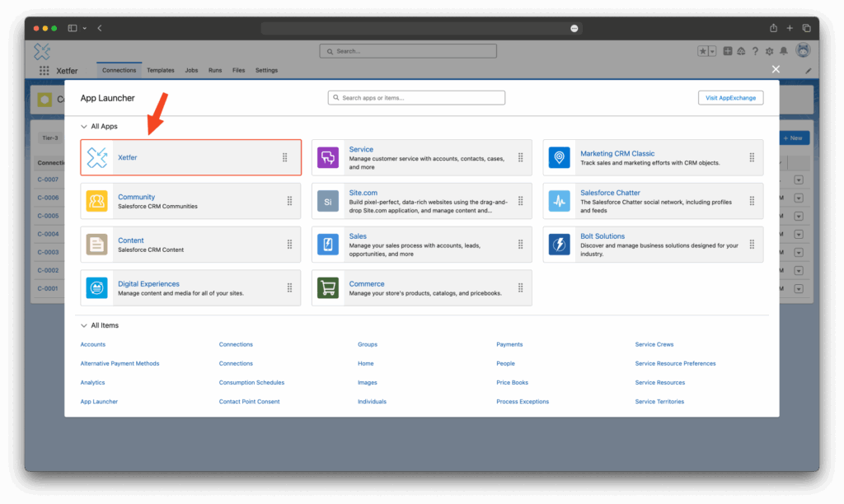Collapse the All Apps section
The image size is (844, 504).
pyautogui.click(x=84, y=126)
